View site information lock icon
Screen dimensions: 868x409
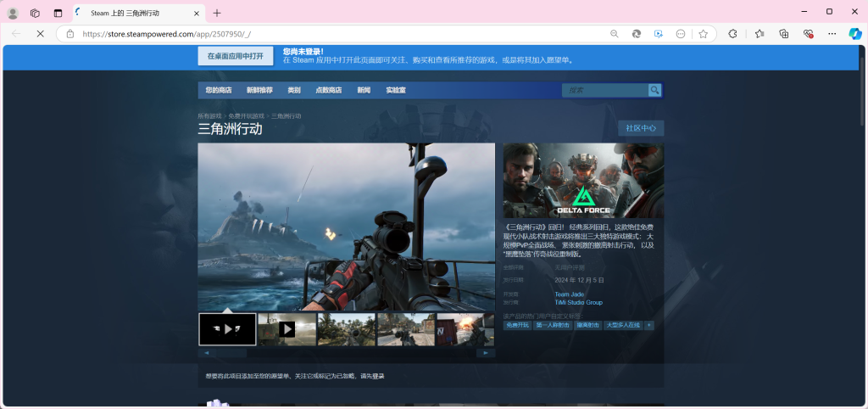70,34
